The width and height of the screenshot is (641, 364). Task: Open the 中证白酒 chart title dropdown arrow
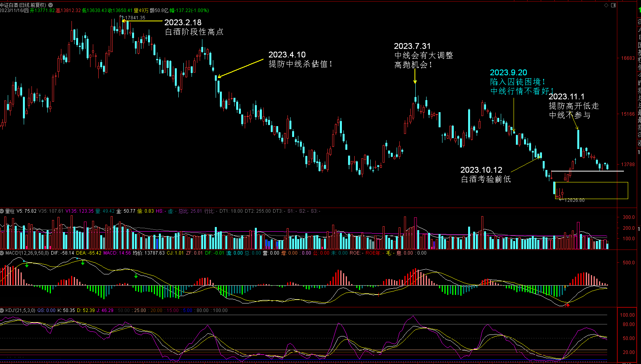pos(51,5)
